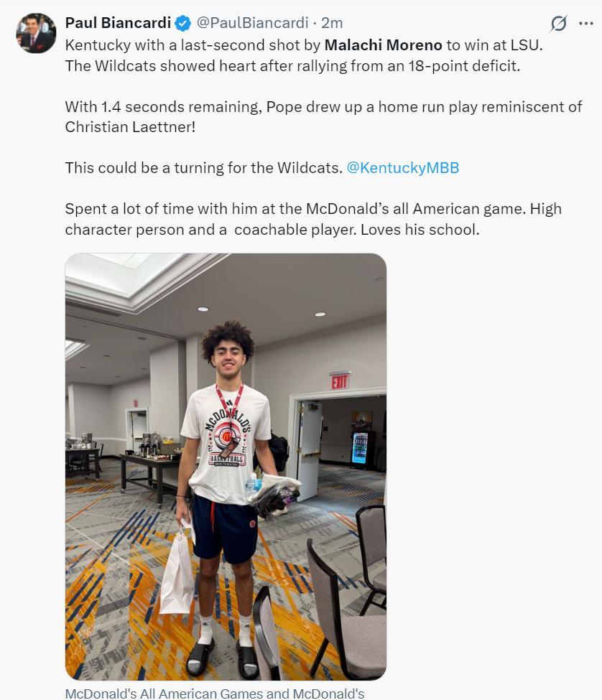Click the line 'character person and a coachable player'
This screenshot has width=602, height=700.
[210, 230]
